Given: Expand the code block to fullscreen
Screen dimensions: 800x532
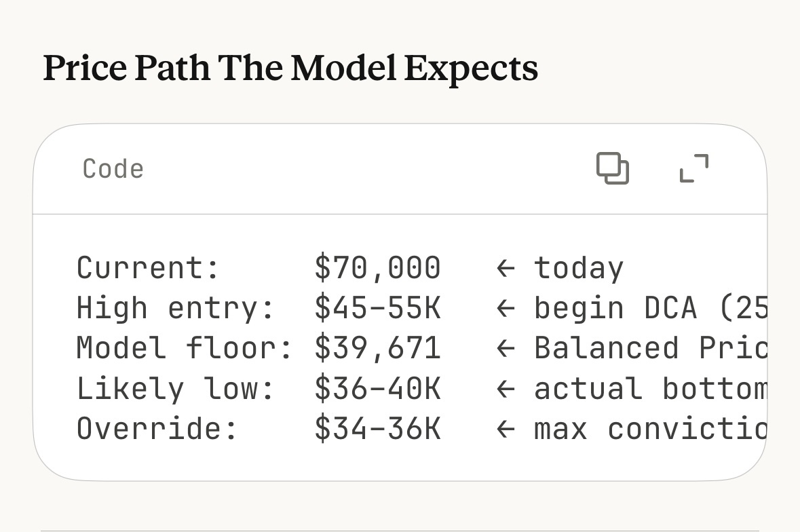Looking at the screenshot, I should point(694,168).
